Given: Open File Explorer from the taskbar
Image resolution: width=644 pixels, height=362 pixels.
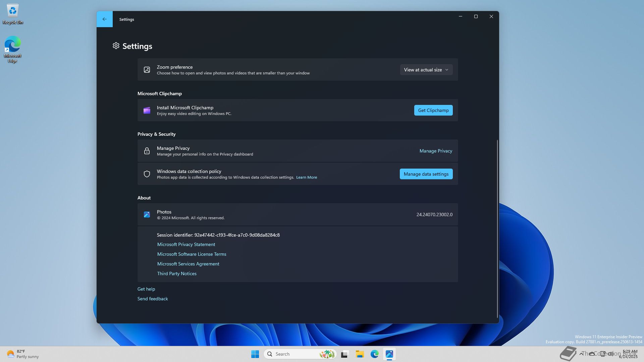Looking at the screenshot, I should (x=360, y=354).
